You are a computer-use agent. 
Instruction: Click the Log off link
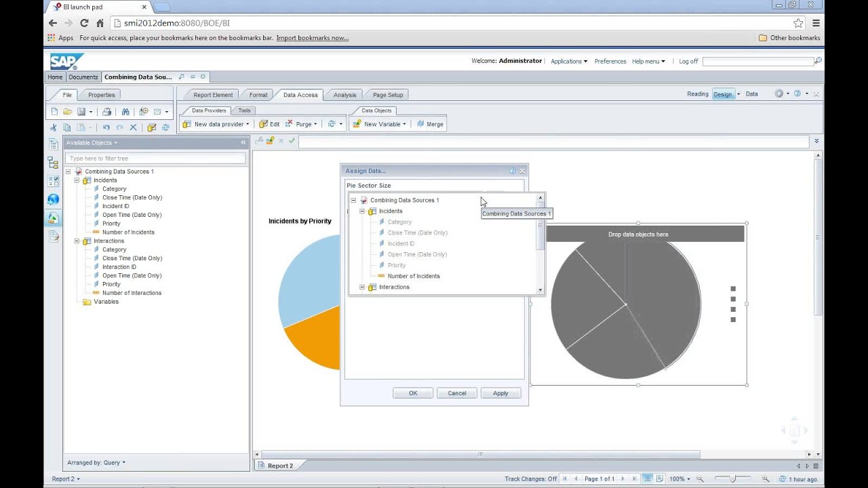pyautogui.click(x=688, y=61)
